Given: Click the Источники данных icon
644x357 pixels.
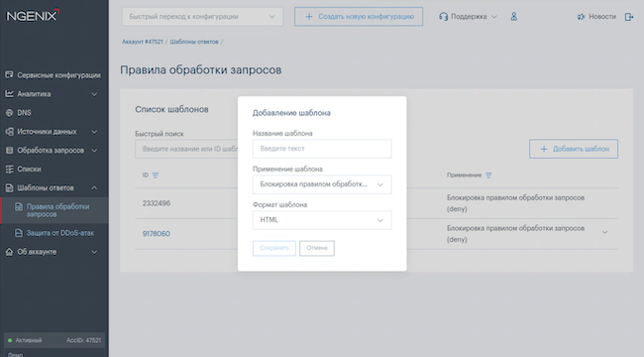Looking at the screenshot, I should pyautogui.click(x=9, y=132).
